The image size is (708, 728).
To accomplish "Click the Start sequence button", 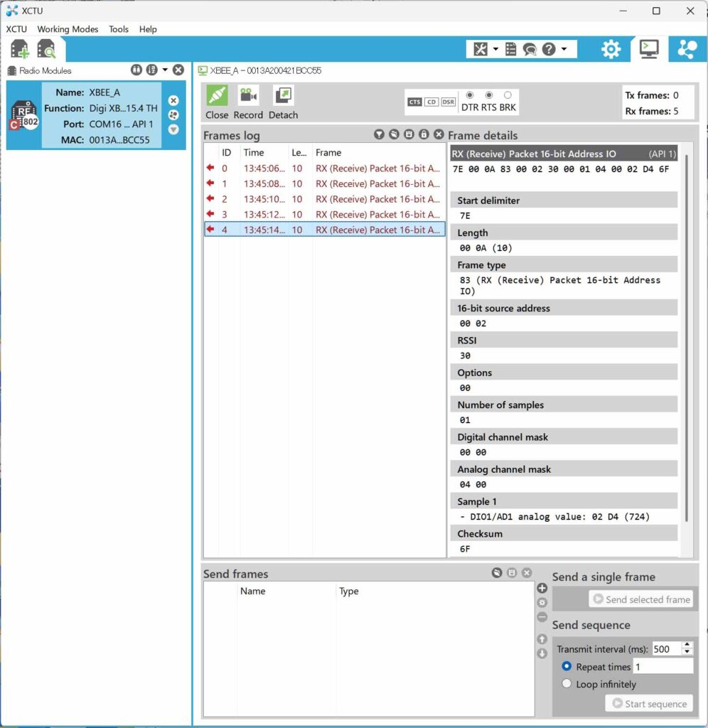I will click(649, 703).
